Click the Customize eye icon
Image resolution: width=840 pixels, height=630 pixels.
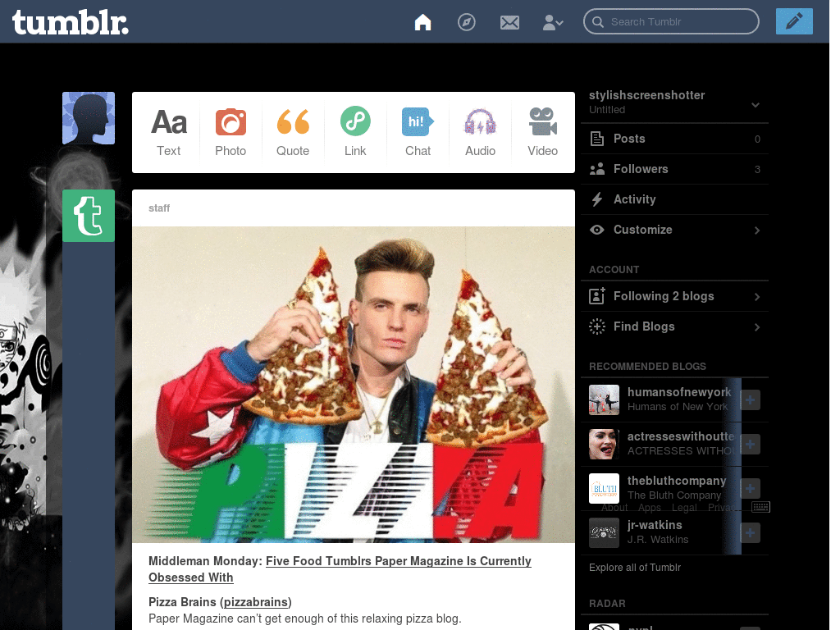(597, 230)
